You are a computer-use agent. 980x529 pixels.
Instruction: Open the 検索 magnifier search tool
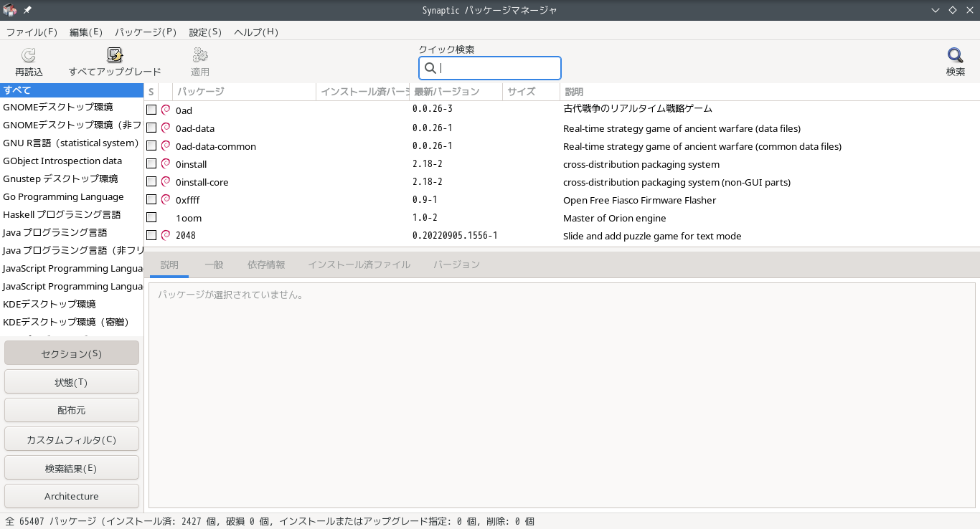(955, 55)
